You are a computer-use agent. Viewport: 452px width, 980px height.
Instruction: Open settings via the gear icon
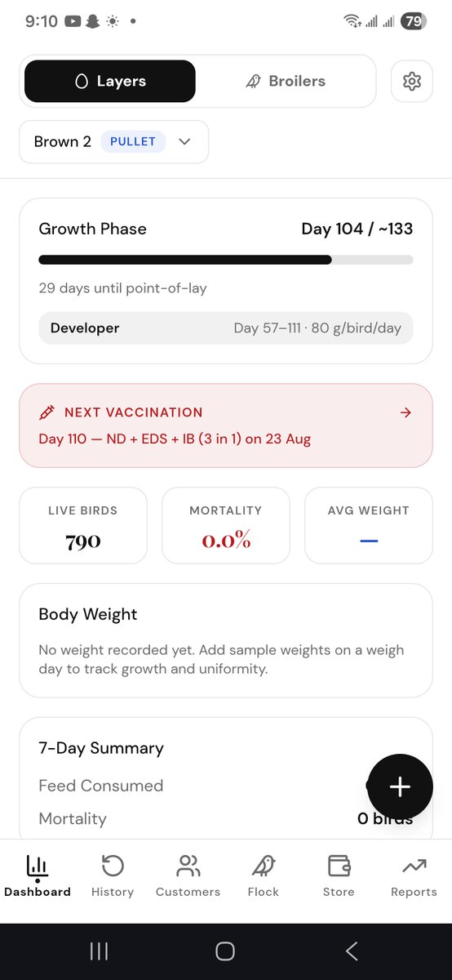[x=411, y=81]
